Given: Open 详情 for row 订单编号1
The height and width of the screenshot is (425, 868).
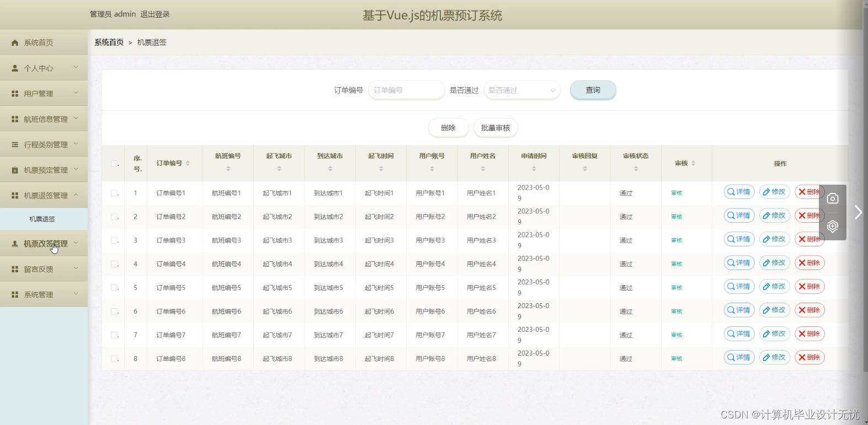Looking at the screenshot, I should point(739,192).
